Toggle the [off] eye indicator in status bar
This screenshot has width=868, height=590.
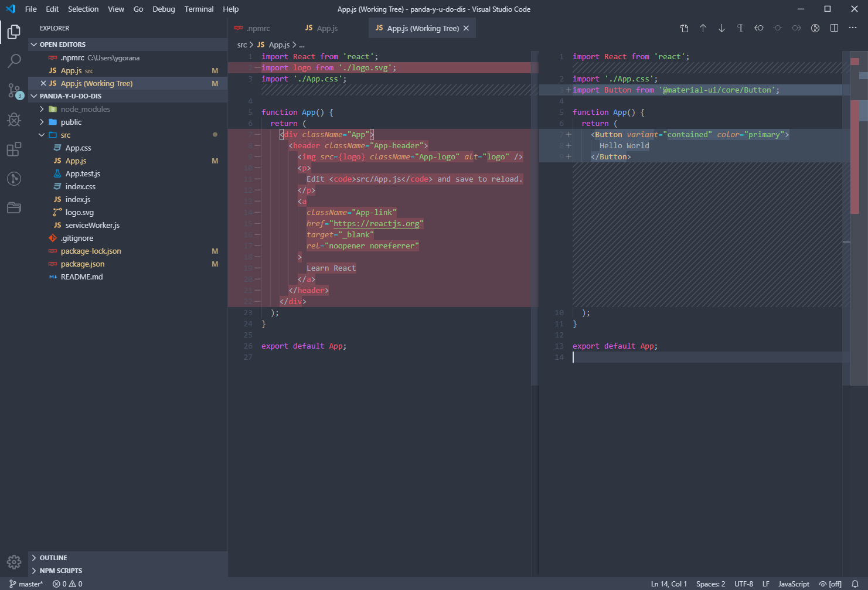point(830,584)
